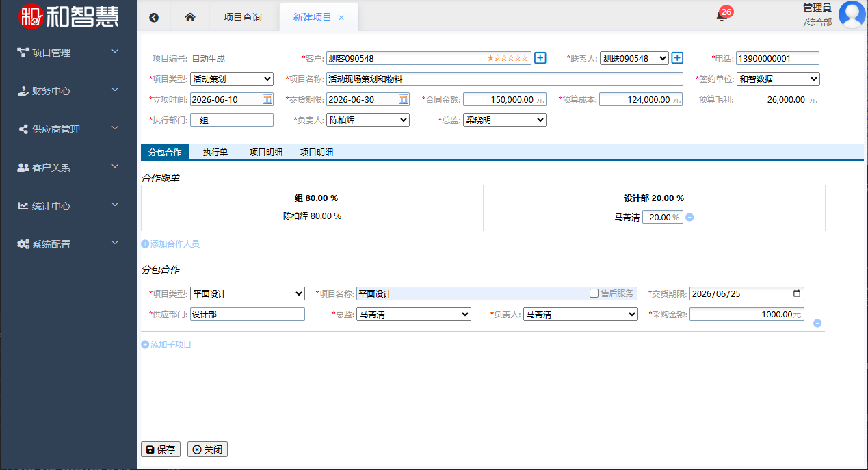Focus the 项目名称 field 活动现场策划和物料
Viewport: 868px width, 470px height.
pyautogui.click(x=505, y=79)
